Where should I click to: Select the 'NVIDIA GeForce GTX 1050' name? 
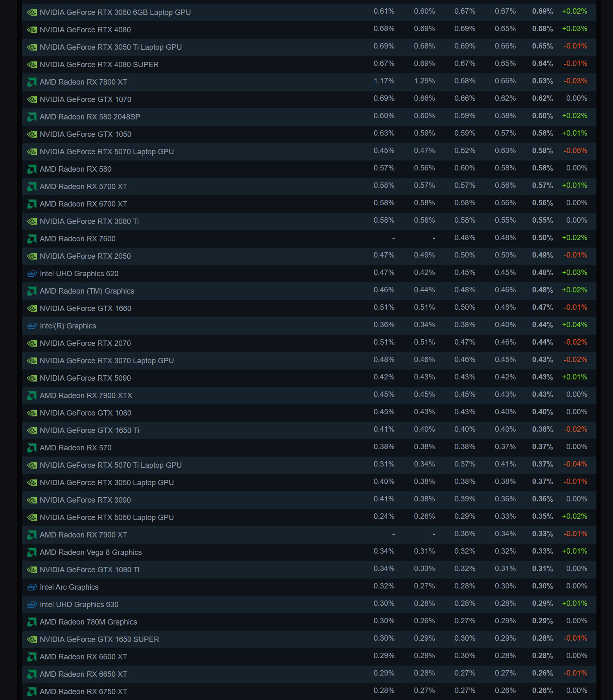pos(85,134)
